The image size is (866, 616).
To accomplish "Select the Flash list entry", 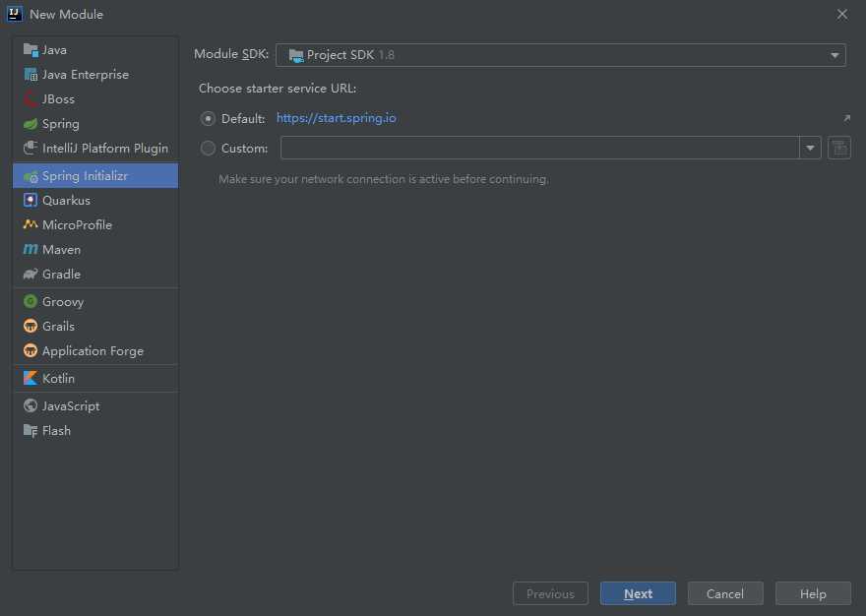I will [x=95, y=430].
